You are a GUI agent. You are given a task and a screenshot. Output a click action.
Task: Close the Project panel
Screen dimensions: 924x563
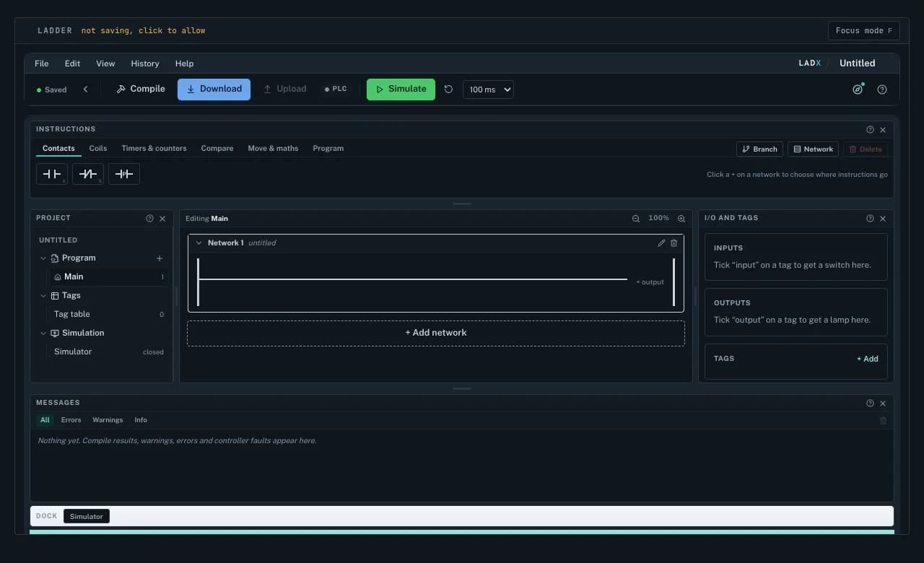162,219
